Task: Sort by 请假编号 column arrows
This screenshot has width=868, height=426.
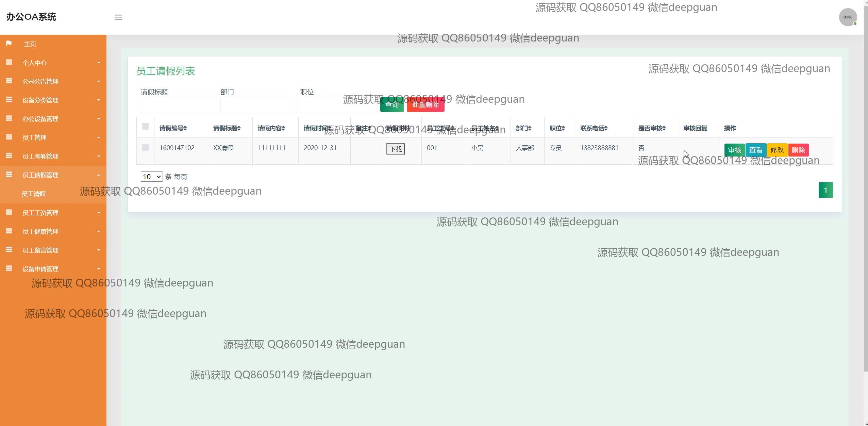Action: 185,128
